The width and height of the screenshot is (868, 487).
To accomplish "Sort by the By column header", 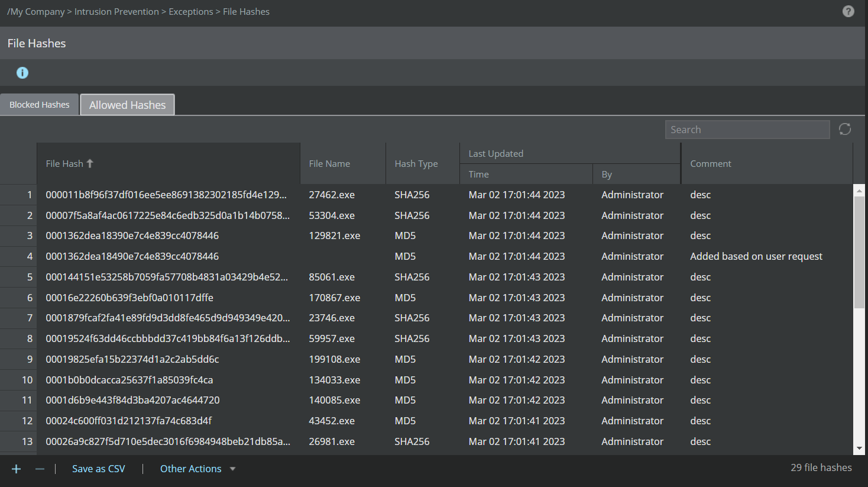I will point(637,174).
